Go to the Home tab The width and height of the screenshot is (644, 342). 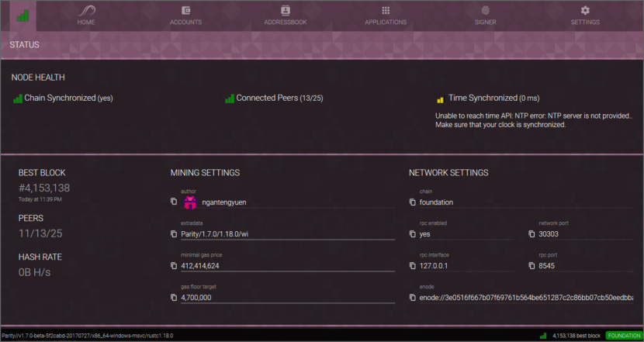point(86,16)
